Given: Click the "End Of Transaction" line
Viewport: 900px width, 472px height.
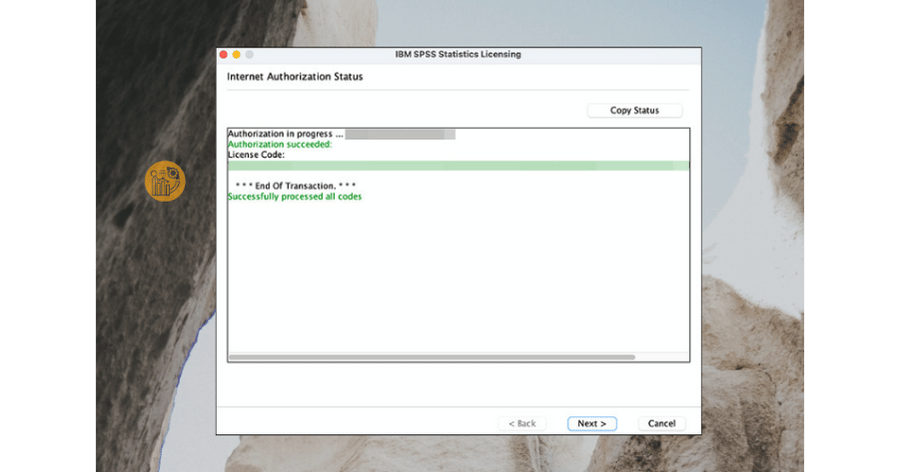Looking at the screenshot, I should point(295,187).
